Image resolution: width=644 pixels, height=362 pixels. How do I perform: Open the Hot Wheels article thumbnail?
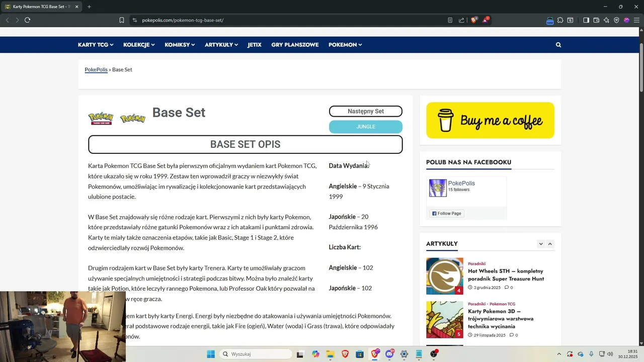445,276
